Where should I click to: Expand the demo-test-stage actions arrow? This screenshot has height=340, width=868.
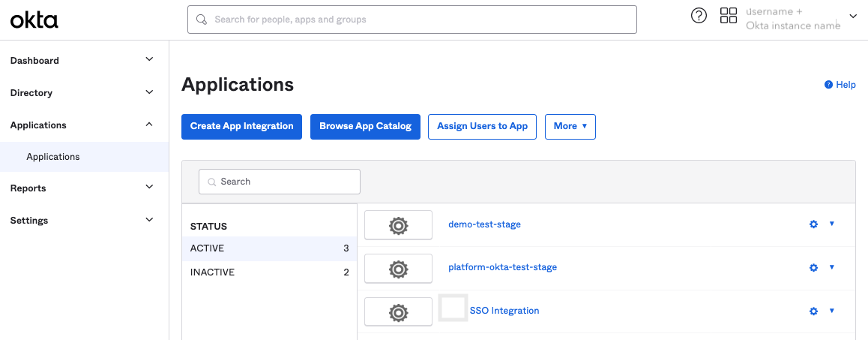[831, 224]
